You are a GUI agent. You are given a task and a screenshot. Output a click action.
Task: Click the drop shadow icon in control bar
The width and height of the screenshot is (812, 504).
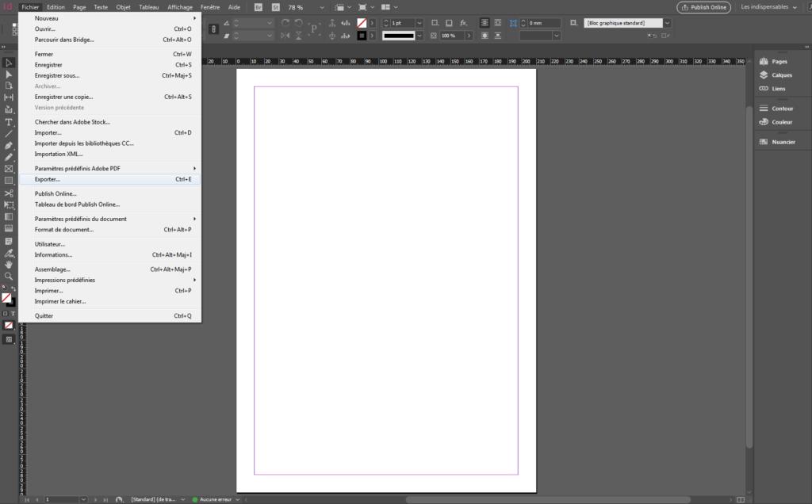(x=449, y=23)
